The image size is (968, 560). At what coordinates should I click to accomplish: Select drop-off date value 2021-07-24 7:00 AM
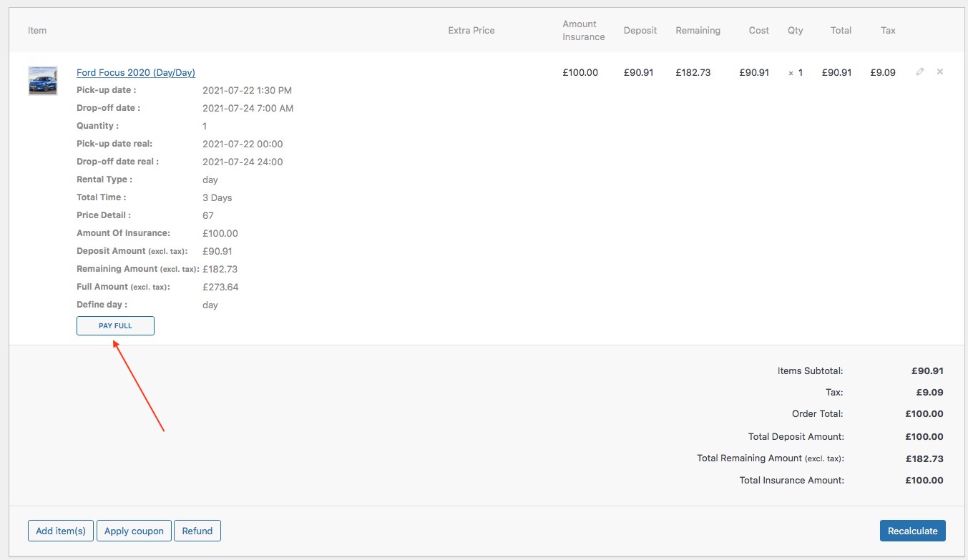pyautogui.click(x=248, y=108)
